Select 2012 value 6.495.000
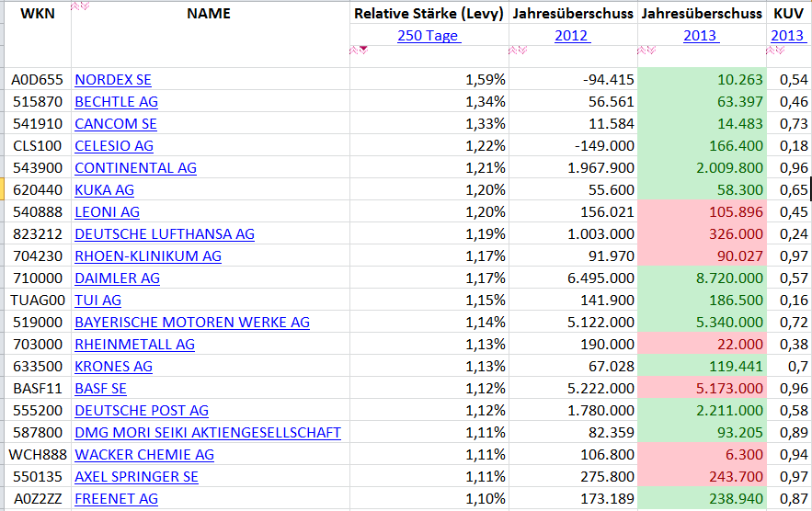 (573, 278)
